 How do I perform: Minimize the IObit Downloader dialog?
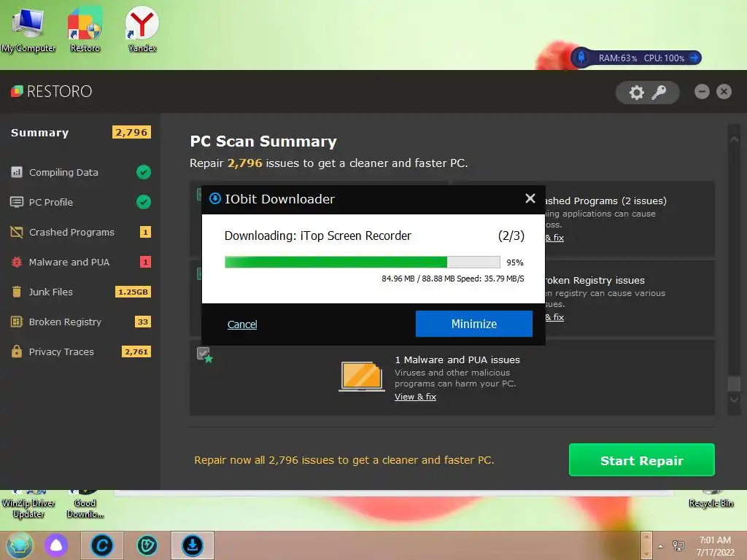[x=474, y=324]
